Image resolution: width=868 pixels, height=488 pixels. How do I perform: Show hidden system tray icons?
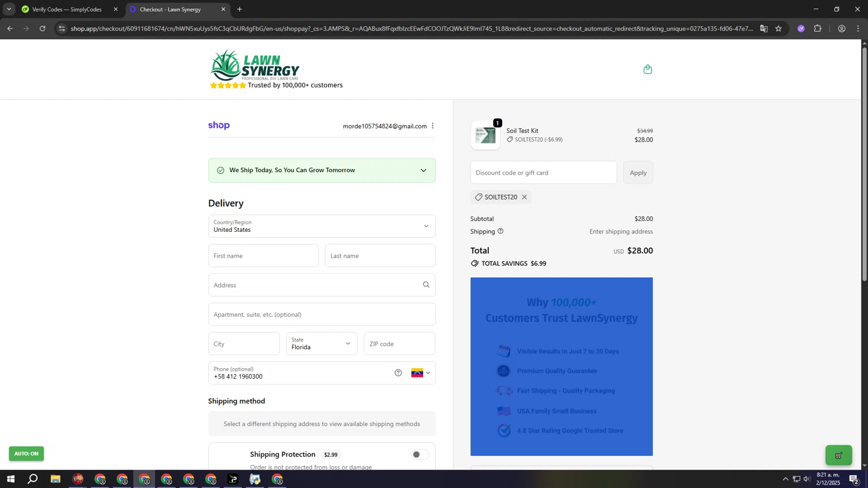pos(785,479)
